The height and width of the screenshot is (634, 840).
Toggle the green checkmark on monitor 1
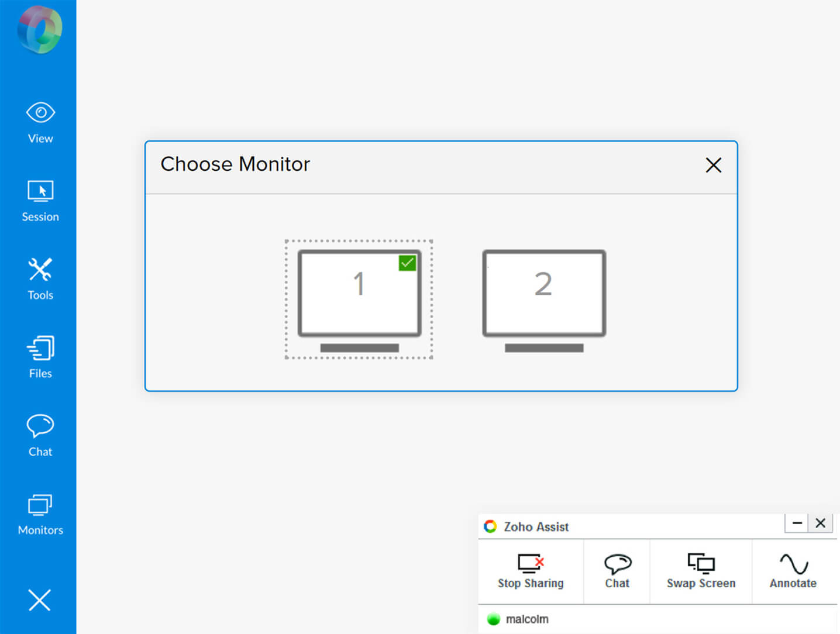[x=407, y=263]
